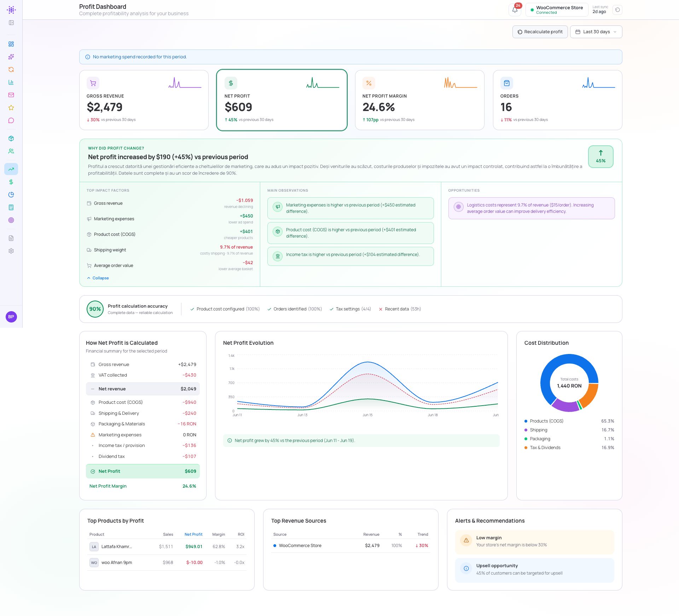Click the orange Tax & Dividends legend dot

pos(526,448)
